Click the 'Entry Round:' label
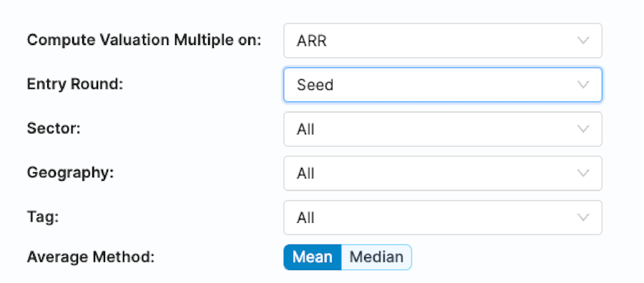 pos(75,84)
